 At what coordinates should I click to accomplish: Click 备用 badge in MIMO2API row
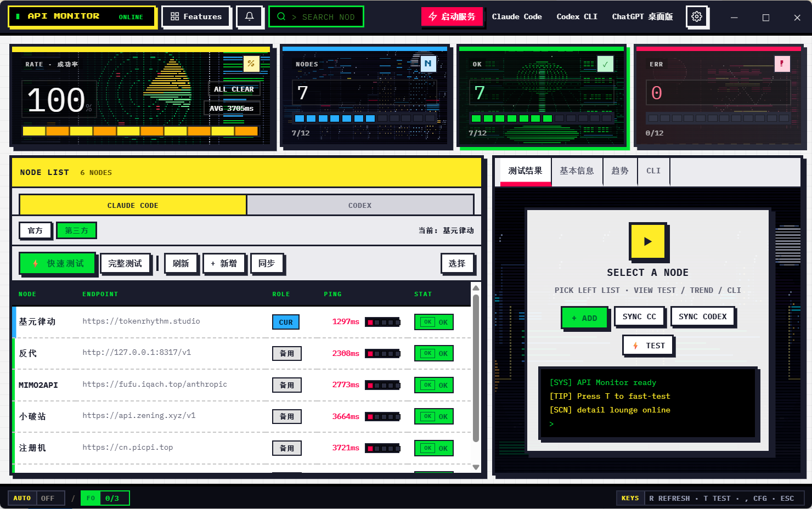[x=287, y=385]
